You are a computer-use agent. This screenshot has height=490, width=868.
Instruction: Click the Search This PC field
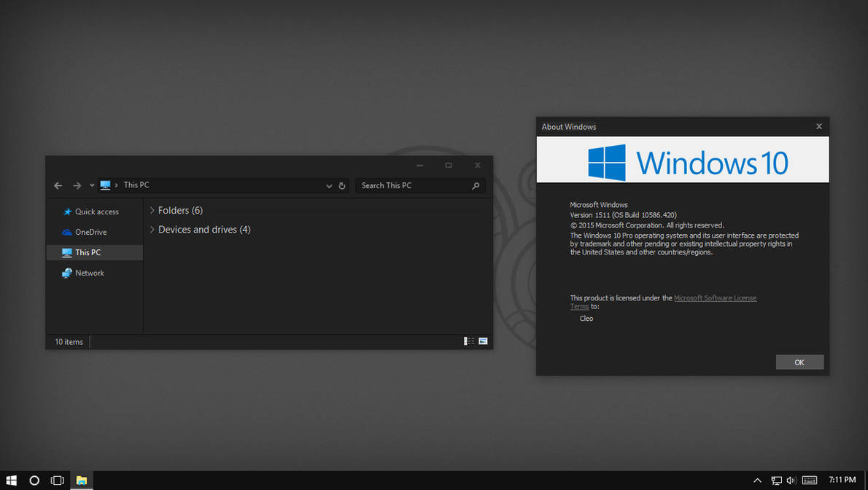click(x=421, y=185)
